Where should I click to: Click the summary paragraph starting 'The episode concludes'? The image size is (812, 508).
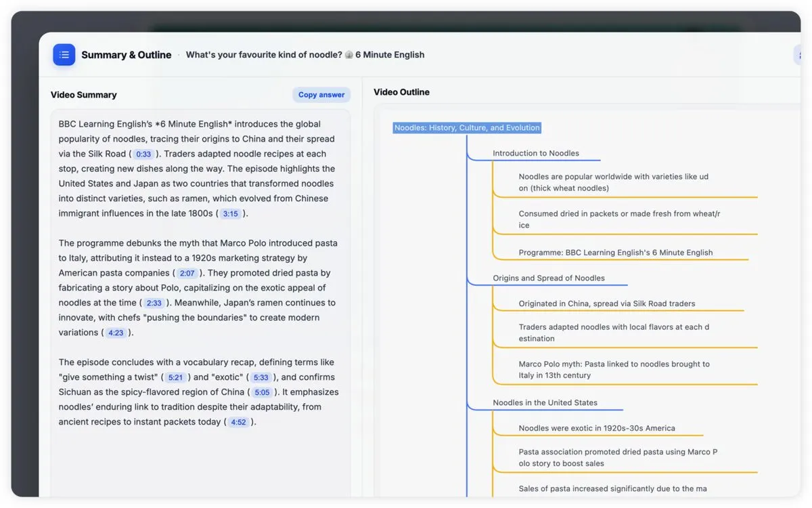tap(198, 392)
